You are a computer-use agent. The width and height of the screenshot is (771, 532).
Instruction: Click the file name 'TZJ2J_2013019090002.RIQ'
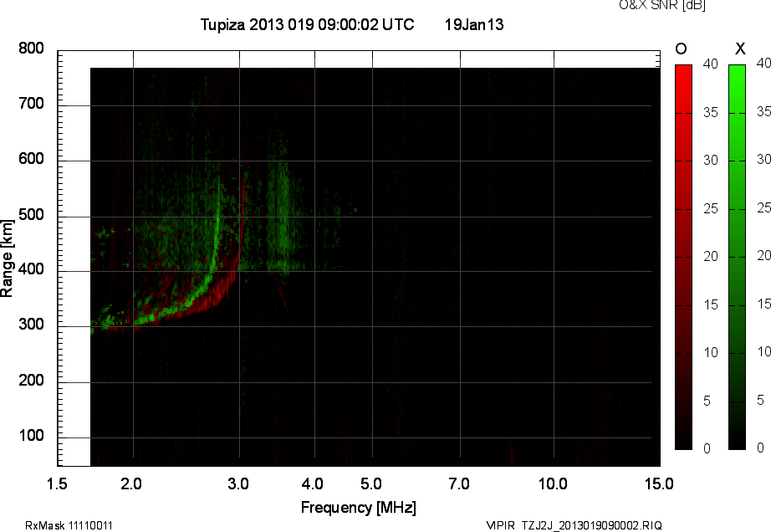pyautogui.click(x=592, y=525)
